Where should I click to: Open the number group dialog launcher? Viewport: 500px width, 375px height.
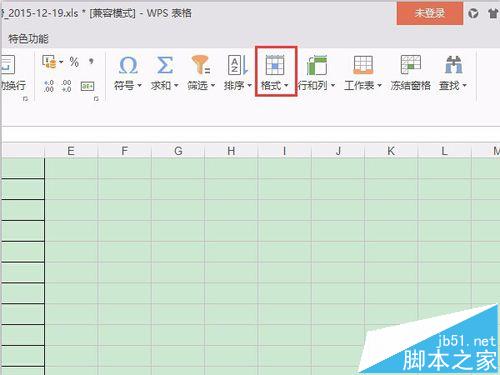[x=96, y=99]
